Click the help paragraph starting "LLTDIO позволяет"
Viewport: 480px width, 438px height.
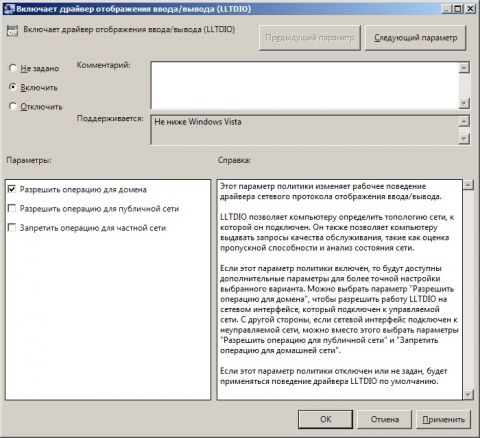337,232
